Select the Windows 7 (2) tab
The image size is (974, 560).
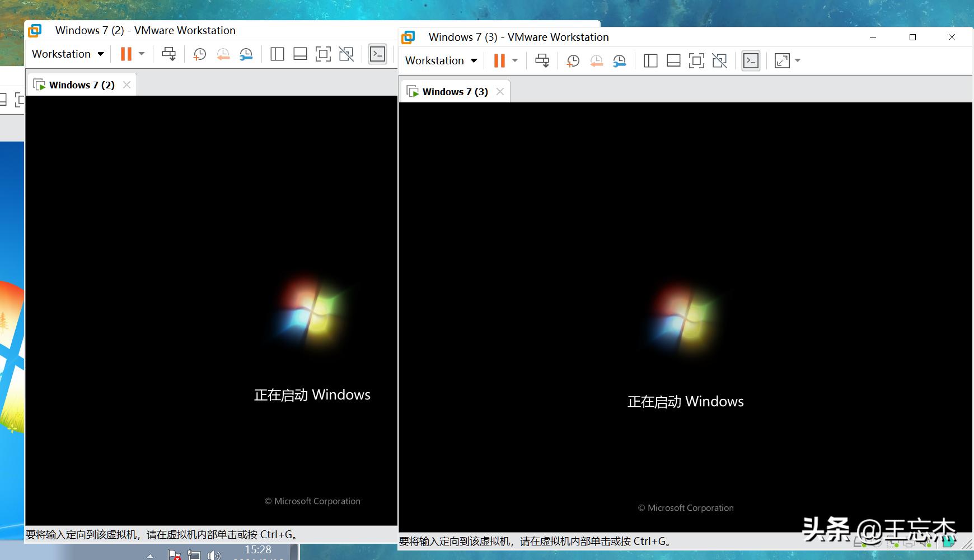click(81, 84)
